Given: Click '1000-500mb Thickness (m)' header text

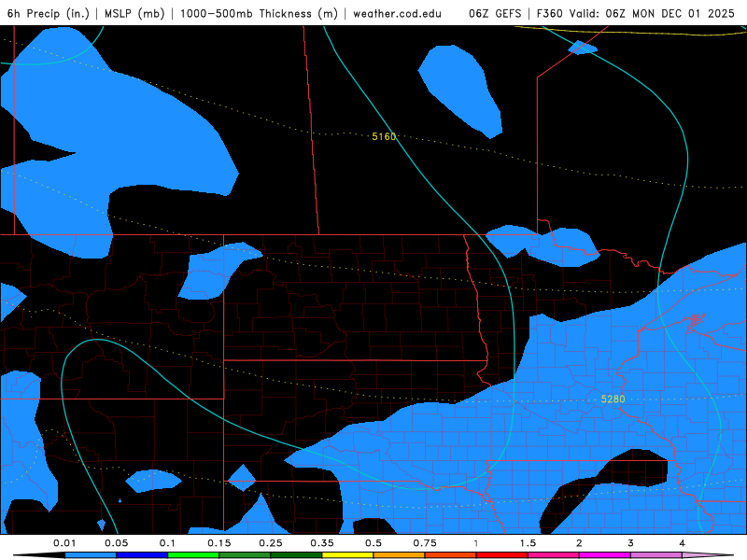Looking at the screenshot, I should (260, 13).
